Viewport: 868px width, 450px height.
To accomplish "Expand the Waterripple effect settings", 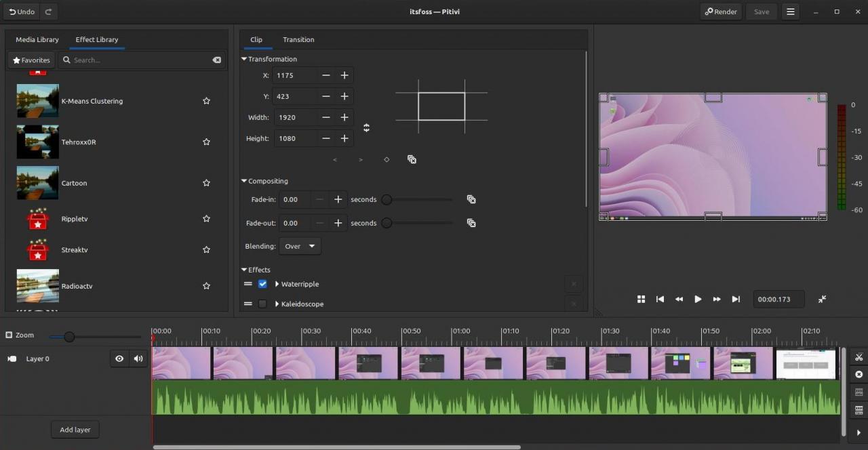I will click(277, 284).
